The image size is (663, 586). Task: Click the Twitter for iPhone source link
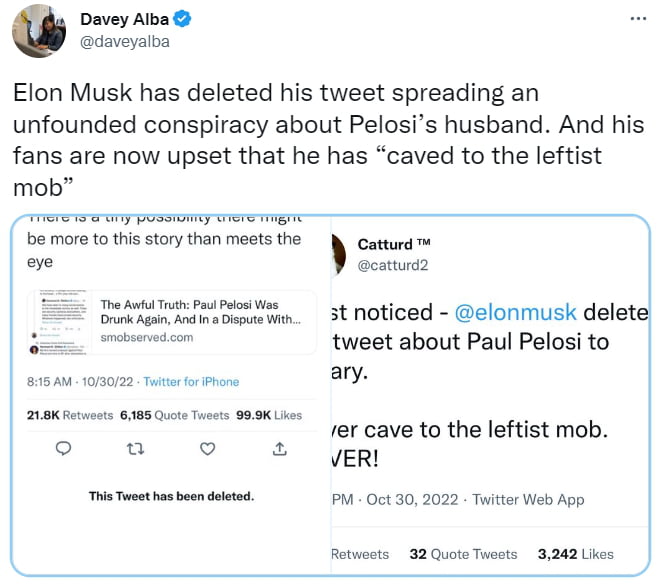coord(191,381)
